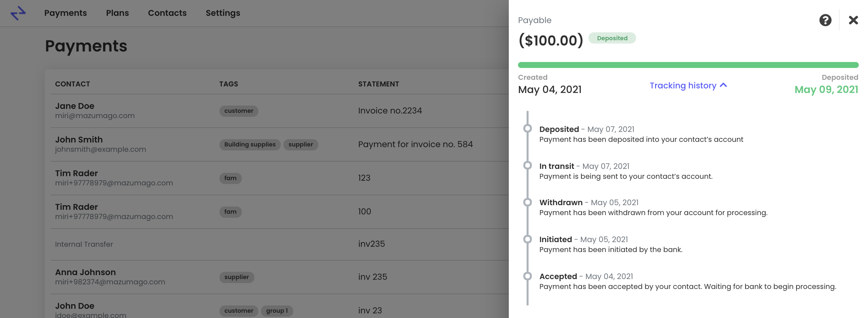This screenshot has height=318, width=868.
Task: Click the green payment progress bar
Action: (688, 65)
